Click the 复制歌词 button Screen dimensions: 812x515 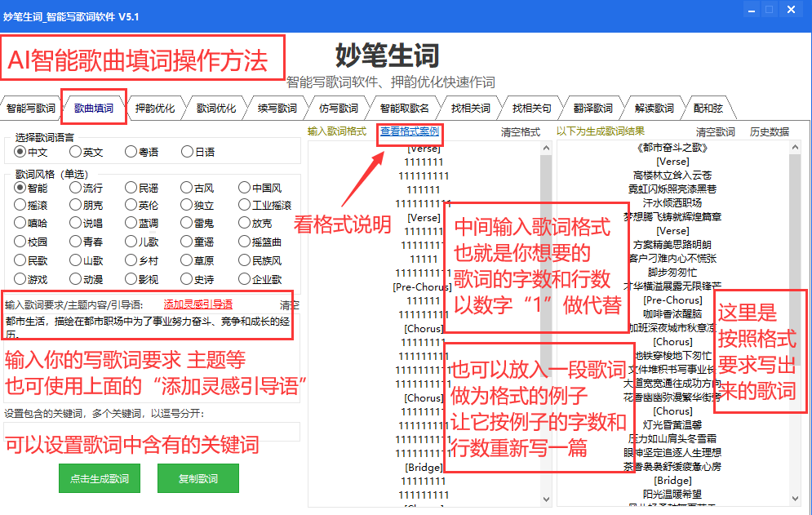tap(197, 478)
